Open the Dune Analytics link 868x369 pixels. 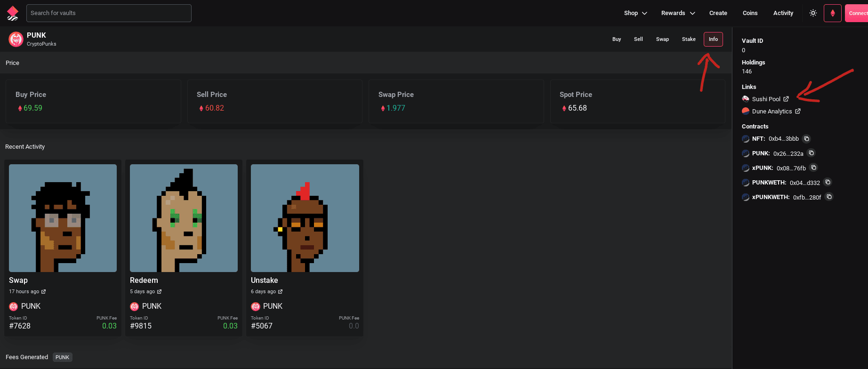(x=772, y=112)
